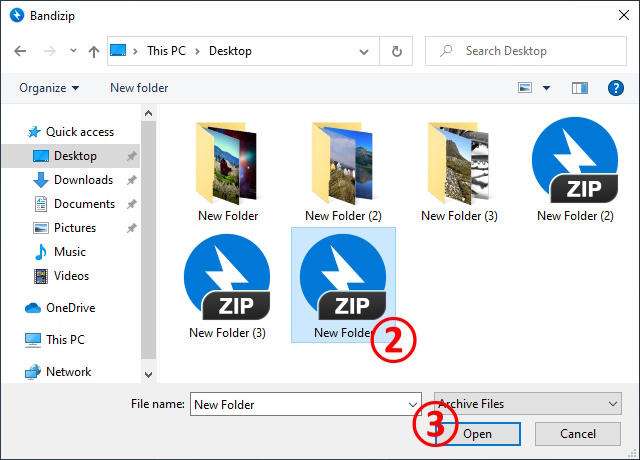Open the view options dropdown arrow

pos(546,88)
